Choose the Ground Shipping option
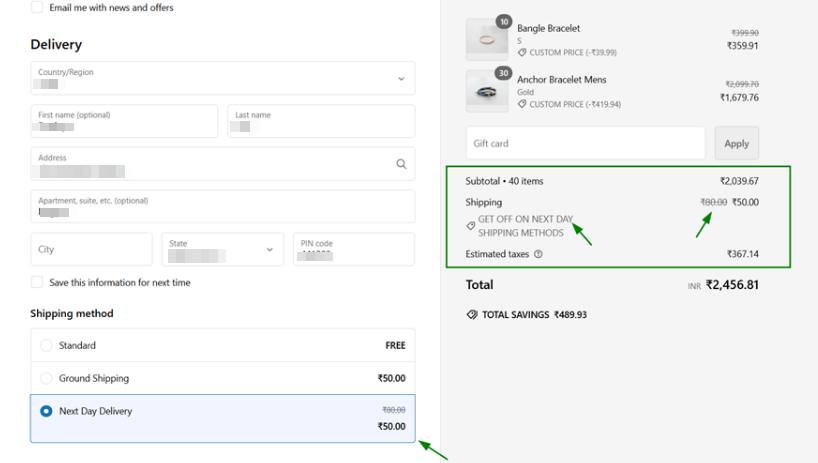Screen dimensions: 818x463 point(46,378)
